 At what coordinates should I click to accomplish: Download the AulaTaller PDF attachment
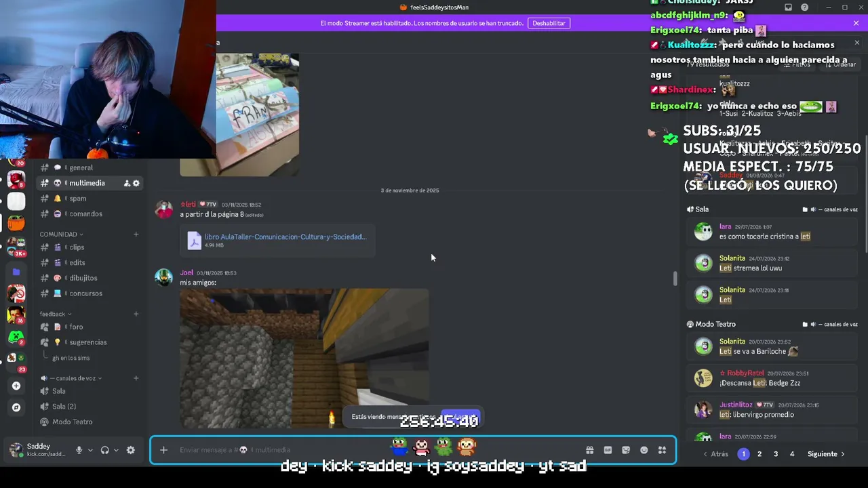(x=285, y=237)
